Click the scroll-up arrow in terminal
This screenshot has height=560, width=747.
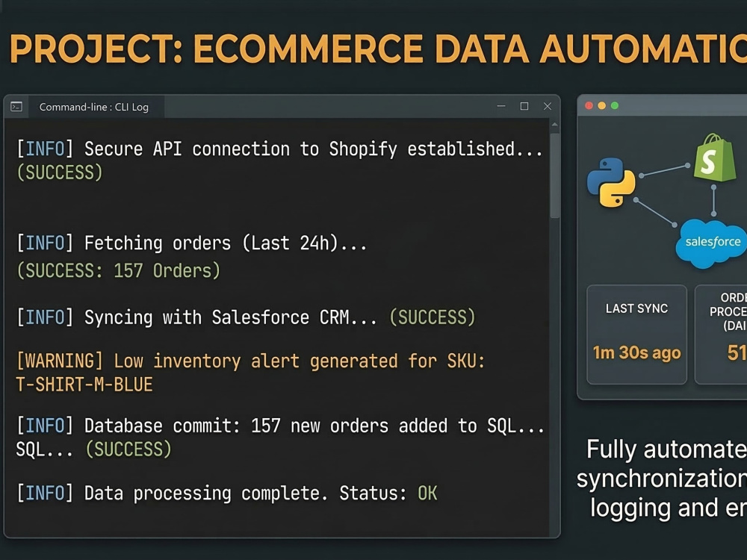tap(554, 125)
